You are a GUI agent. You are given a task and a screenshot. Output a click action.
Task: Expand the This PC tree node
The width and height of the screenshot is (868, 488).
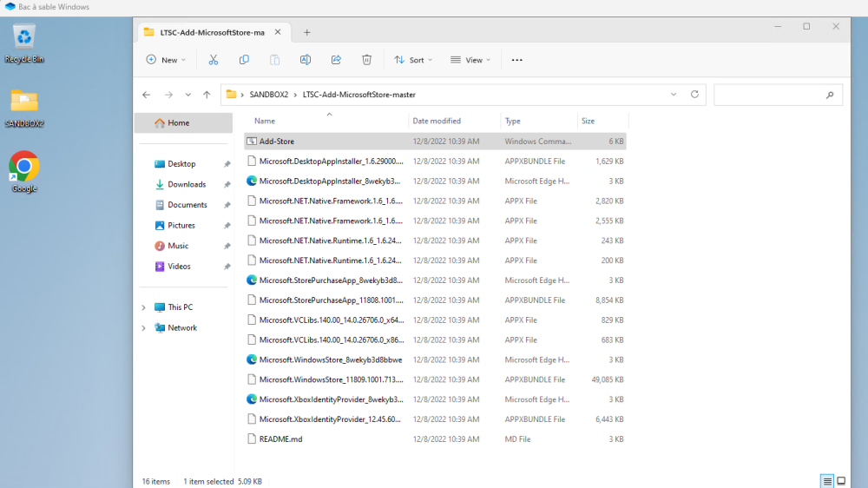click(x=144, y=307)
